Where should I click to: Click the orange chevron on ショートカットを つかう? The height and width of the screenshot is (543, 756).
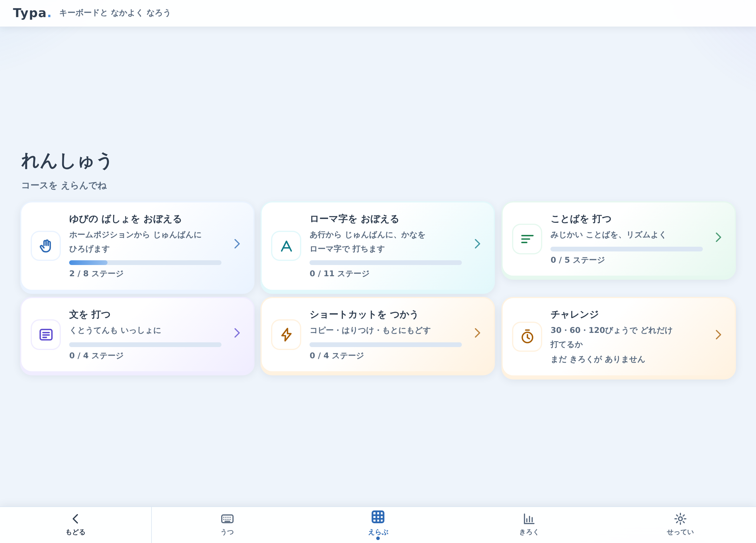(x=477, y=333)
